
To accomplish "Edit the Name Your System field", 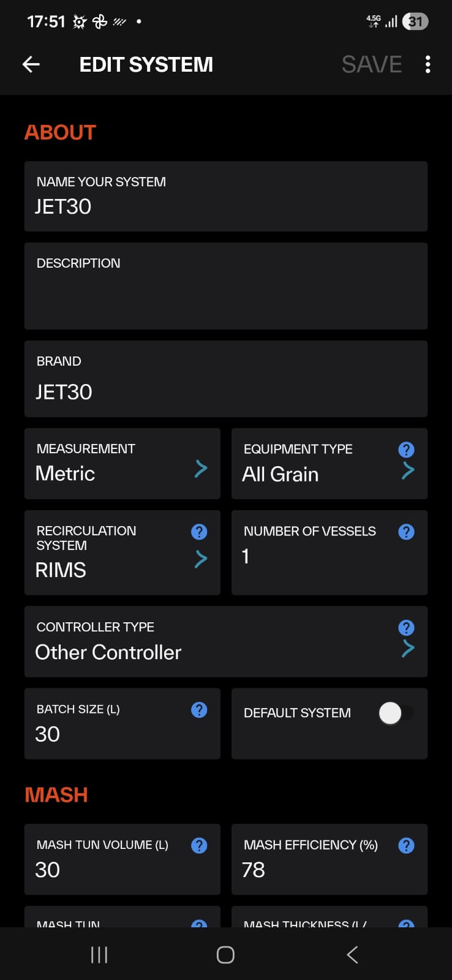I will click(x=226, y=197).
